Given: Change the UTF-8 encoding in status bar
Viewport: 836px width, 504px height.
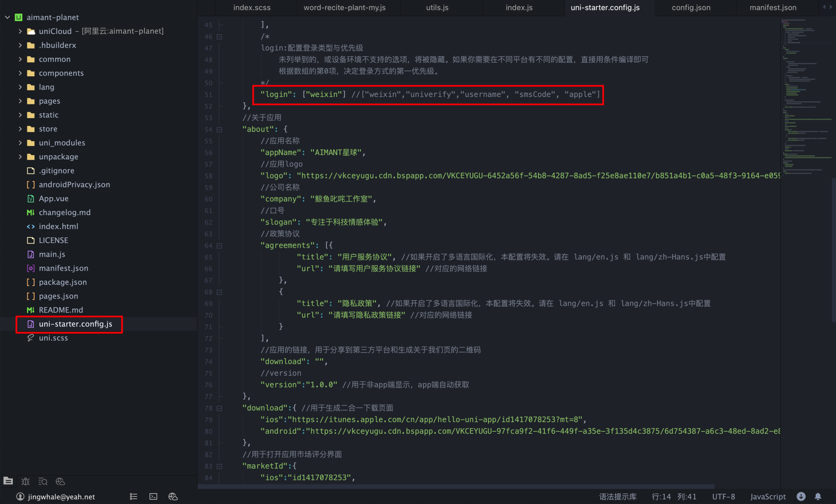Looking at the screenshot, I should click(723, 496).
